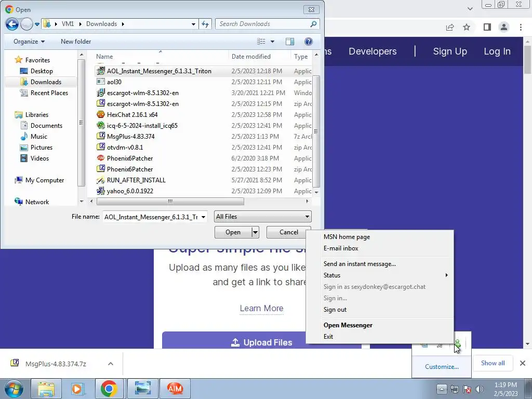Select the aol30 application icon

point(101,82)
